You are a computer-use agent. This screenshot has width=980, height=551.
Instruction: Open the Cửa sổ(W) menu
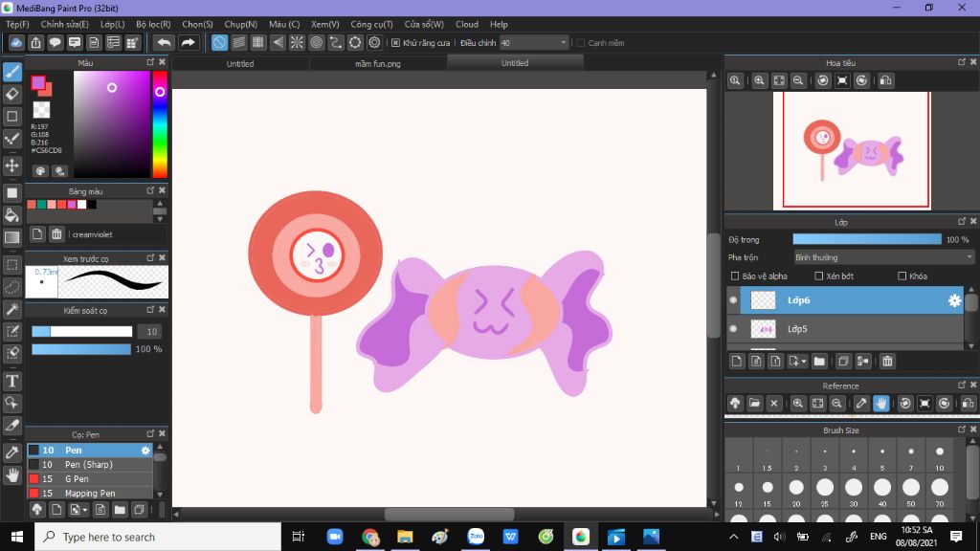click(x=424, y=24)
